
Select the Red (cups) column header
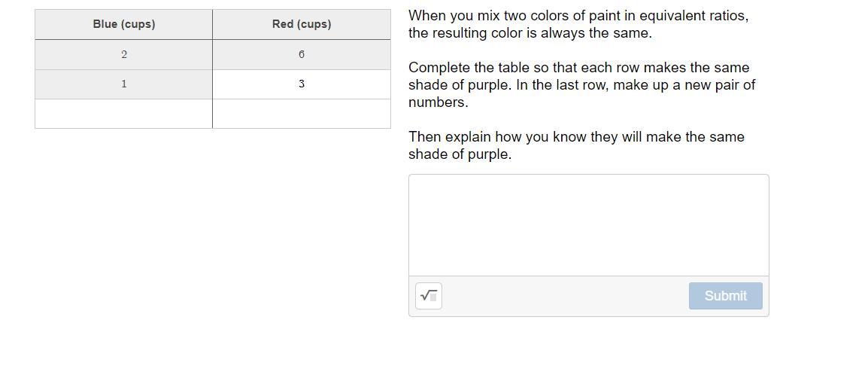point(302,24)
